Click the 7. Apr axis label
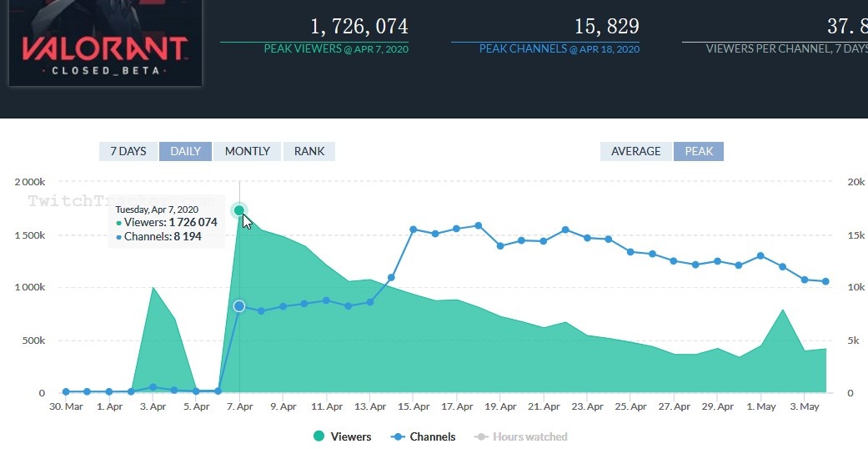The height and width of the screenshot is (449, 868). pyautogui.click(x=239, y=407)
